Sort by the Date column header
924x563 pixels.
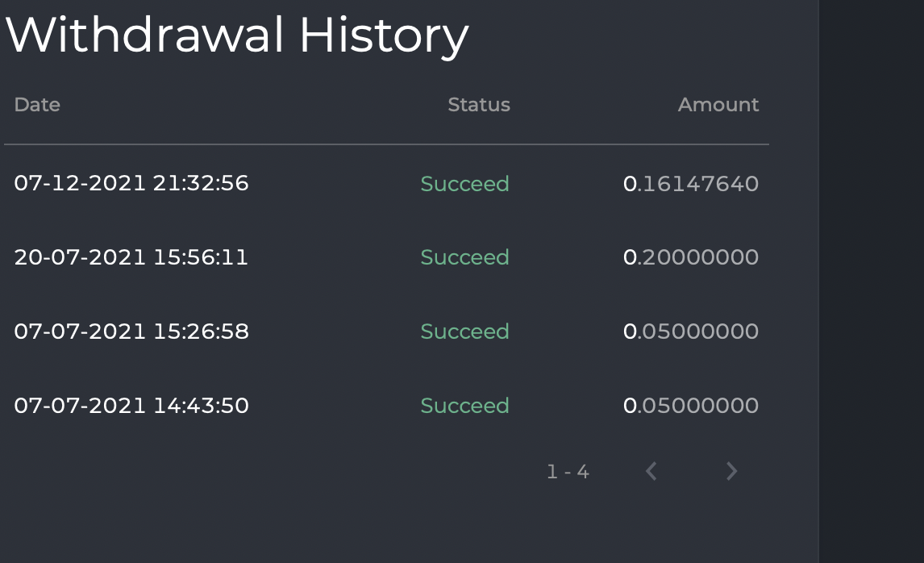37,104
